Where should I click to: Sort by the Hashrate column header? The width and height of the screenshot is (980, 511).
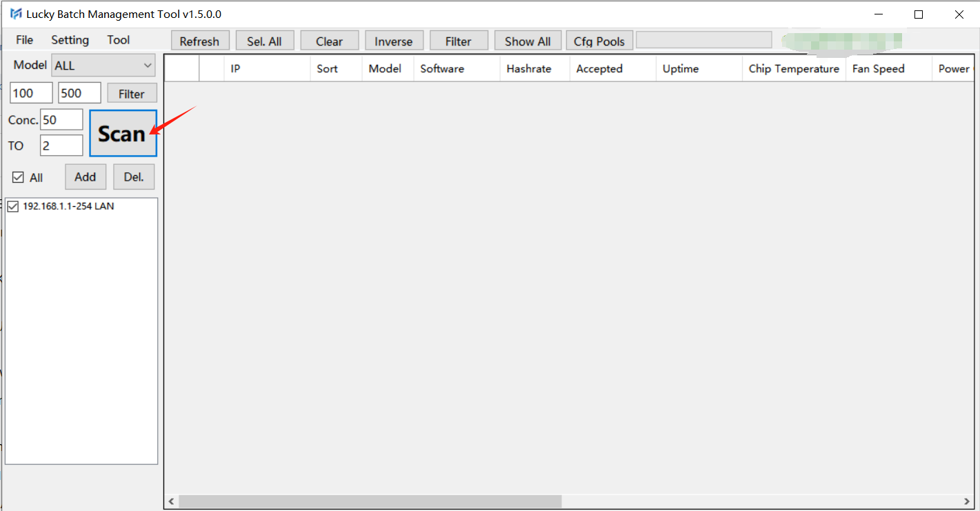(528, 69)
